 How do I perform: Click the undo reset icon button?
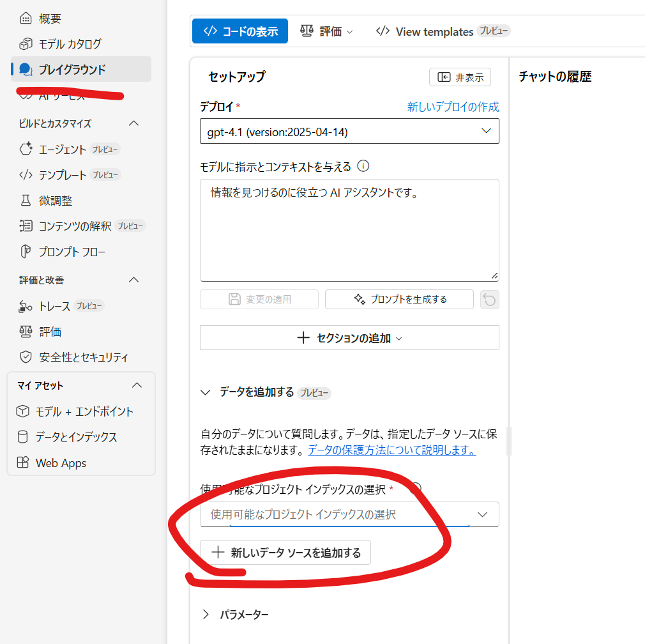click(x=490, y=300)
